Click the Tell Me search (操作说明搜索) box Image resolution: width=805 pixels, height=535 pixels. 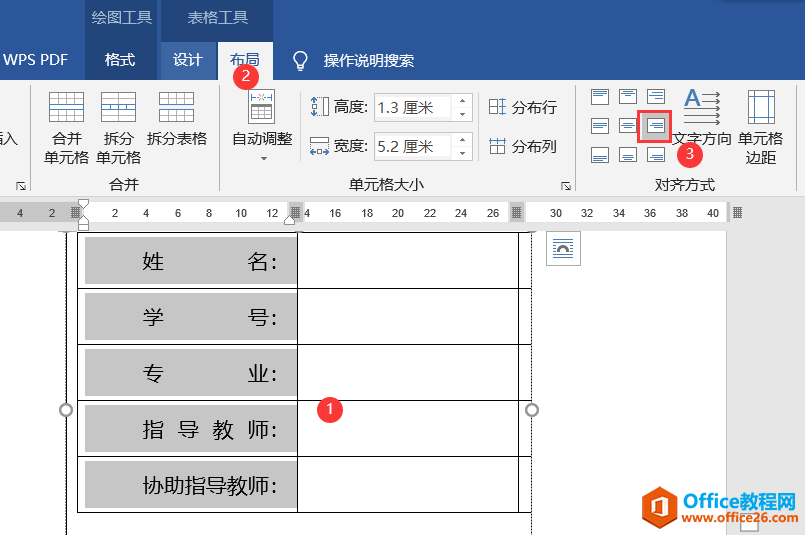369,61
